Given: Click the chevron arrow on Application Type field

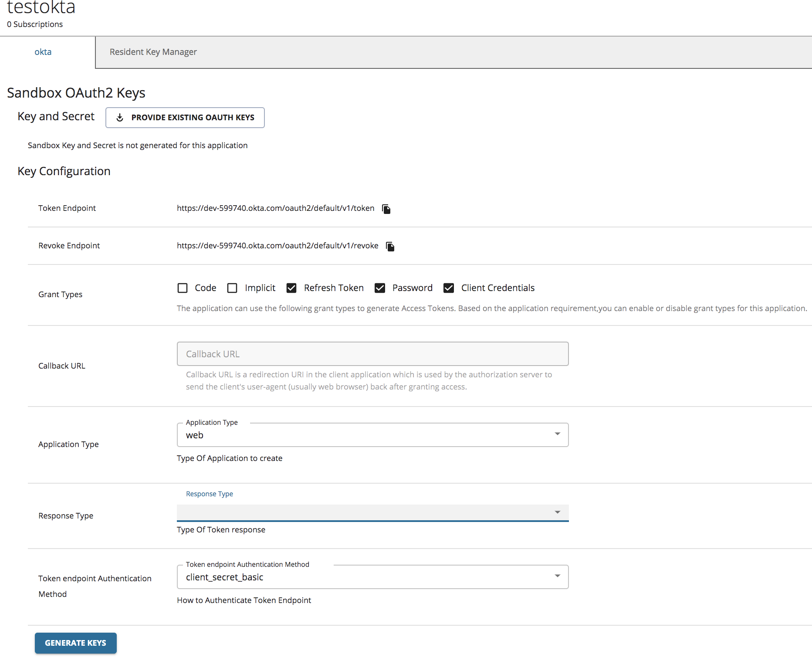Looking at the screenshot, I should (557, 434).
